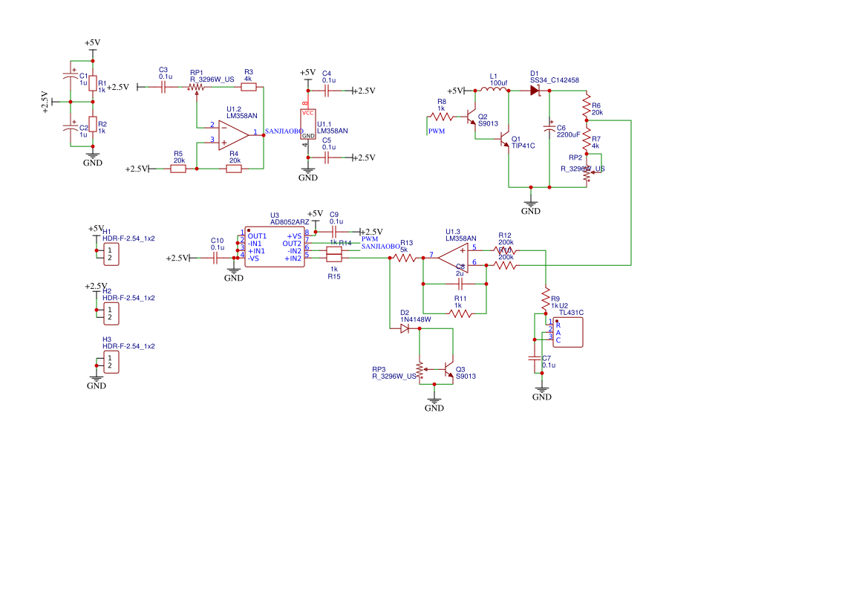Image resolution: width=868 pixels, height=615 pixels.
Task: Select the RP3 potentiometer symbol
Action: pyautogui.click(x=420, y=370)
